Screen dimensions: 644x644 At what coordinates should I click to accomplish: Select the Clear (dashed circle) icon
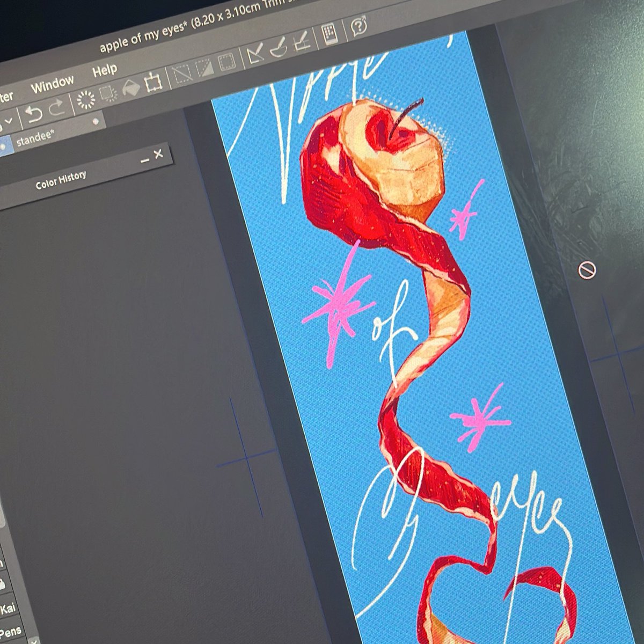tap(86, 101)
